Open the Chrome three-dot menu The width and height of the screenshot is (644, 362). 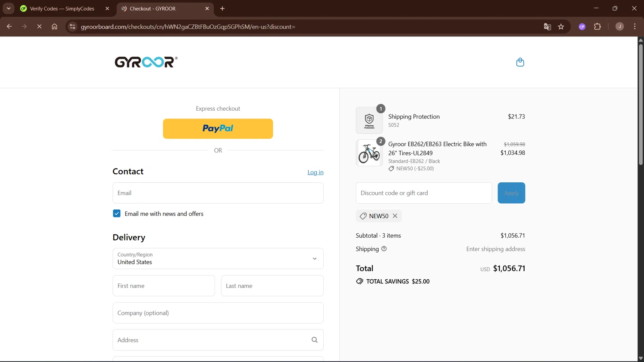coord(635,27)
